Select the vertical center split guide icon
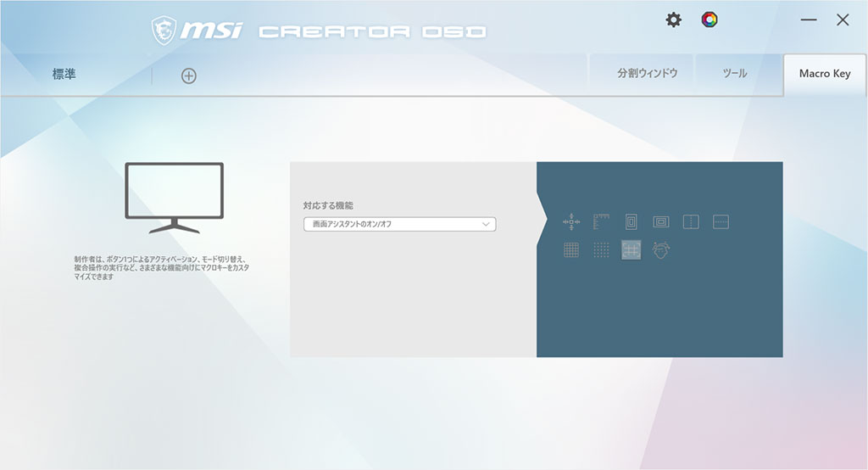Viewport: 868px width, 470px height. coord(691,221)
